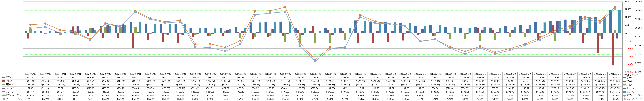The height and width of the screenshot is (101, 644).
Task: Click the 財務CF legend swatch in the table row header
Action: [x=4, y=85]
